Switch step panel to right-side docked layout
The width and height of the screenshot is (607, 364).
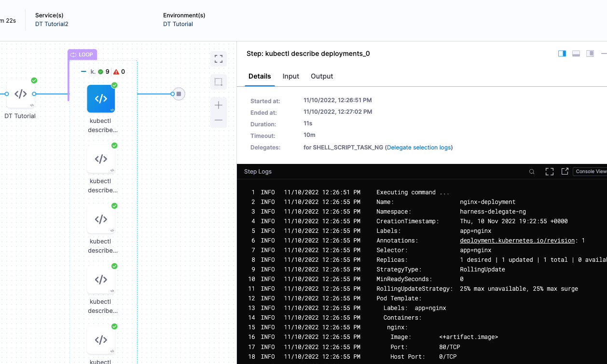(562, 54)
